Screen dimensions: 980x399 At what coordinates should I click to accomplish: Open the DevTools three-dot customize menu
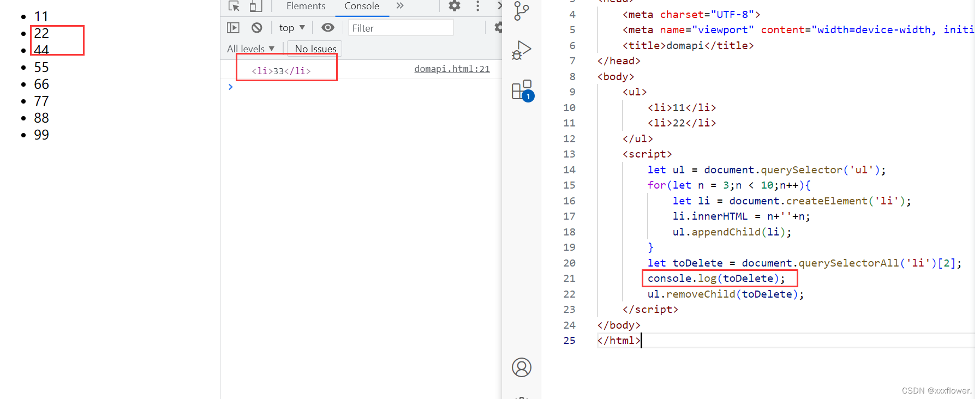click(477, 5)
